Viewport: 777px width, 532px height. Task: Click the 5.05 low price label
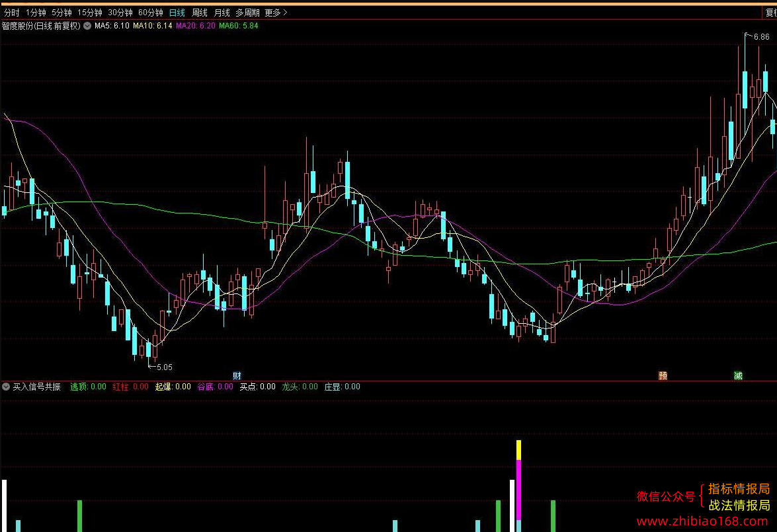pos(165,367)
